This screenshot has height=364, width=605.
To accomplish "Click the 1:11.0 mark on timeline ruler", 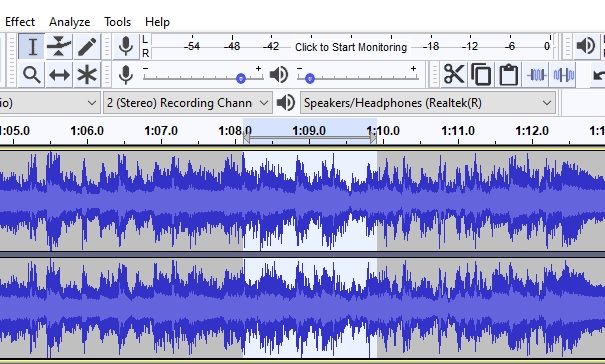I will pyautogui.click(x=458, y=131).
